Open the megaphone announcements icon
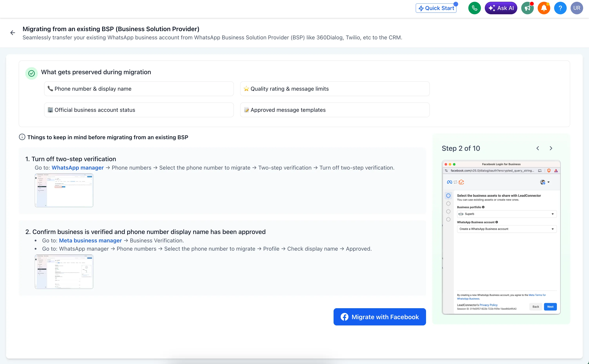This screenshot has width=589, height=364. pos(527,8)
